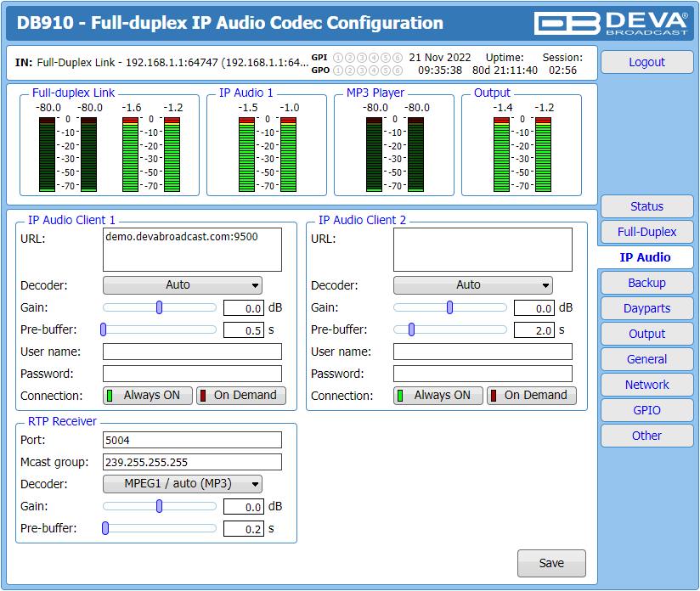The width and height of the screenshot is (700, 591).
Task: Click the RTP Receiver Pre-buffer value field
Action: point(244,529)
